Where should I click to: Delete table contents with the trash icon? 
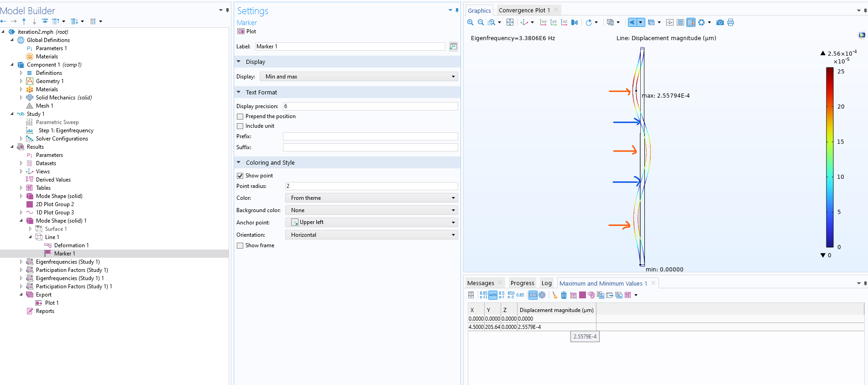564,295
